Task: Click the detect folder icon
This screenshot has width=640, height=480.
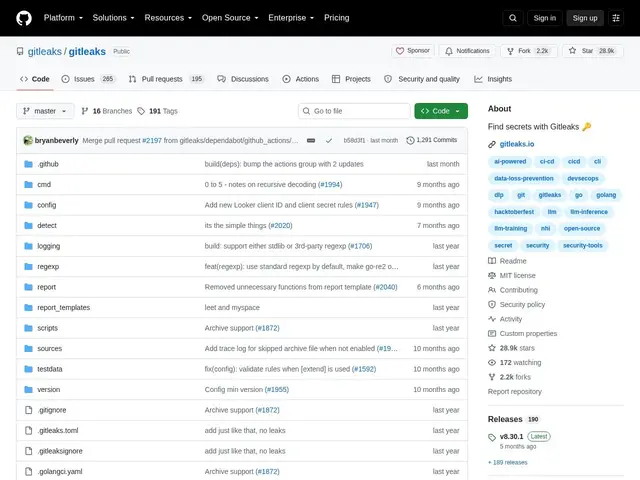Action: pyautogui.click(x=28, y=225)
